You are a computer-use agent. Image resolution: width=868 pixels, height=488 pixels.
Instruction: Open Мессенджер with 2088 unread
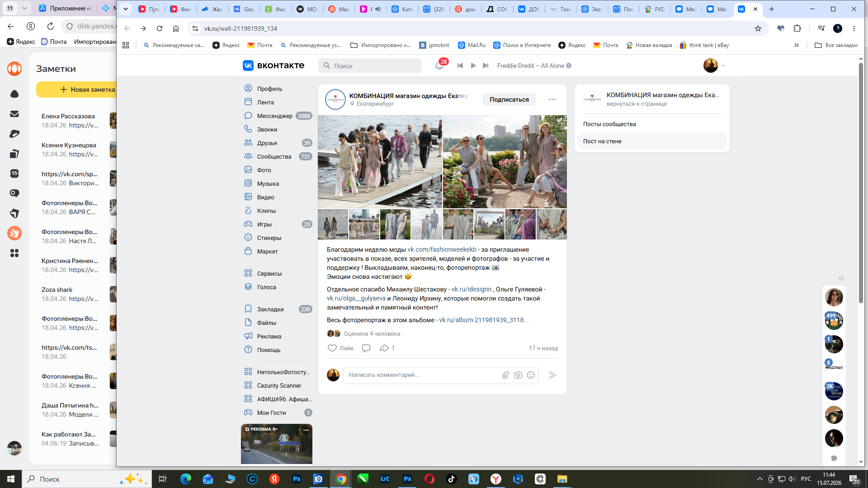tap(278, 116)
